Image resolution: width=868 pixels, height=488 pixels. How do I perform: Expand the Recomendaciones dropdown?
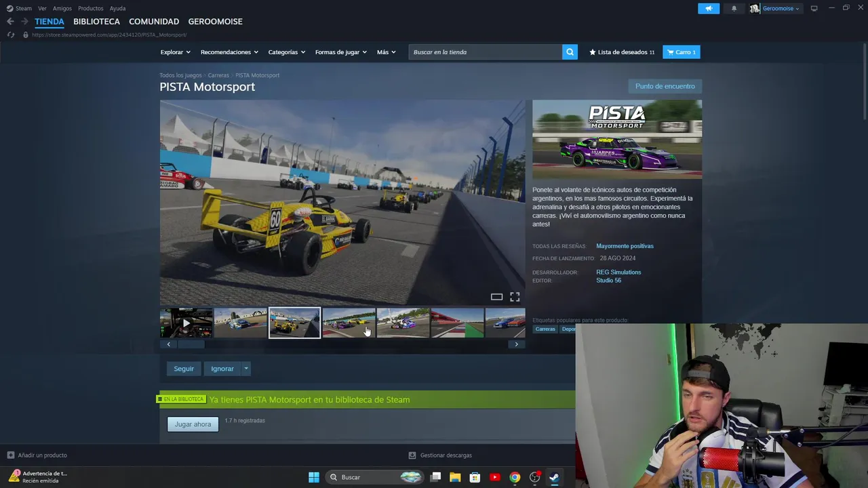pyautogui.click(x=229, y=52)
